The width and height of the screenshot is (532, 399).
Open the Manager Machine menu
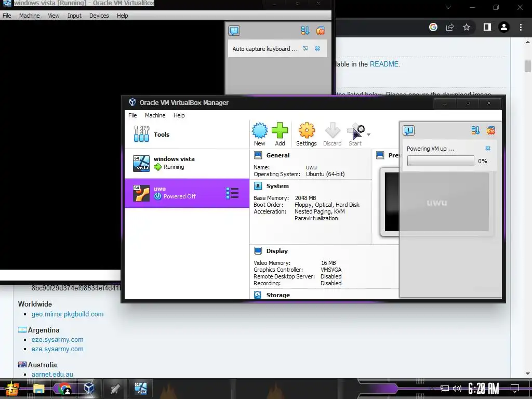[x=155, y=115]
